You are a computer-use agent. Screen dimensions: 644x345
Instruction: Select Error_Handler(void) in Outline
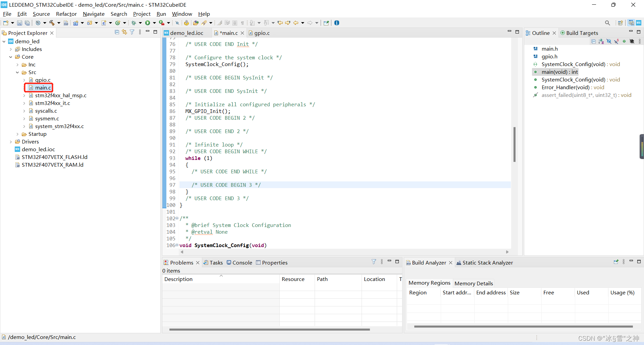573,87
